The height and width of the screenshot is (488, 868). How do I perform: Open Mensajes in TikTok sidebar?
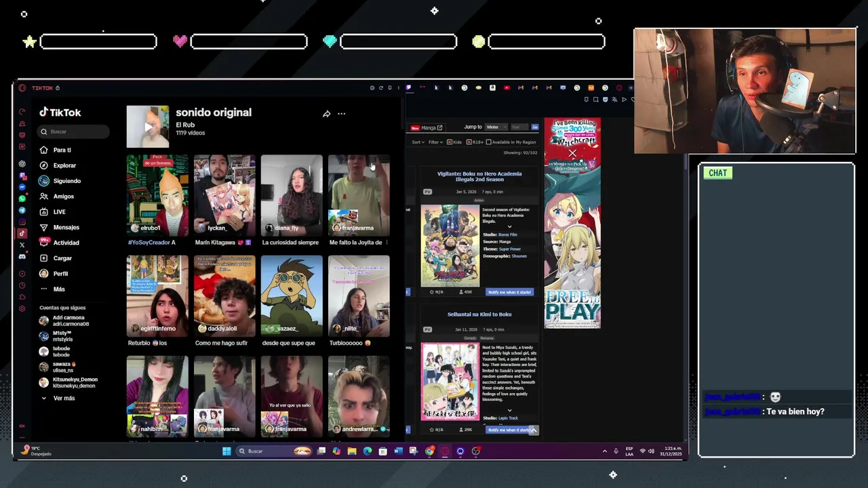59,227
